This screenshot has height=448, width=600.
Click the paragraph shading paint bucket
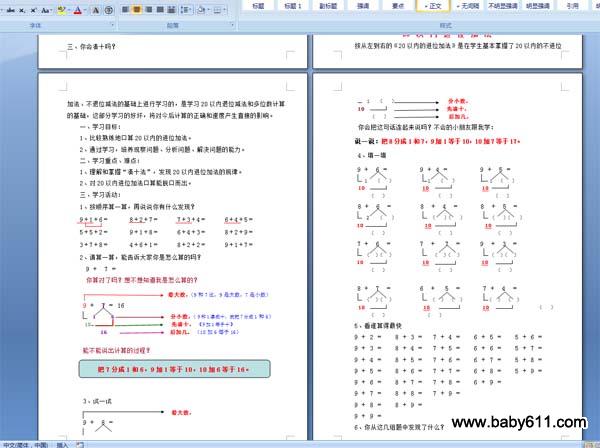click(x=201, y=10)
